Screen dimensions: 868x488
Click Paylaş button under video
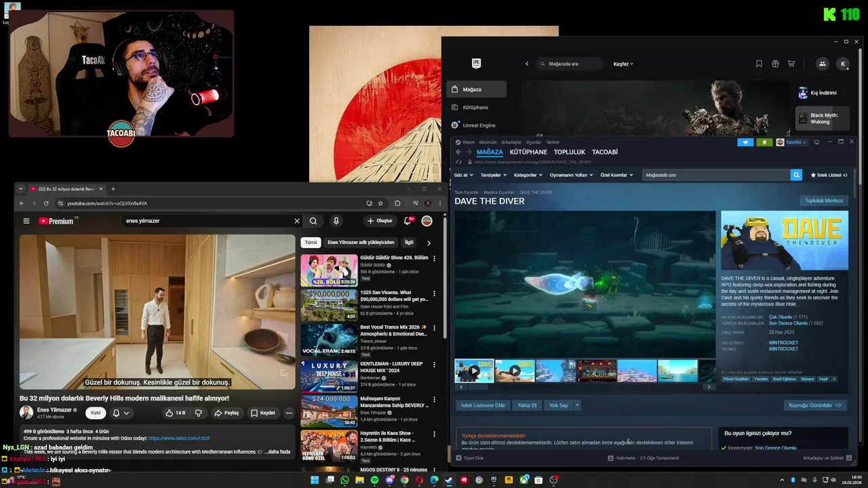point(226,413)
